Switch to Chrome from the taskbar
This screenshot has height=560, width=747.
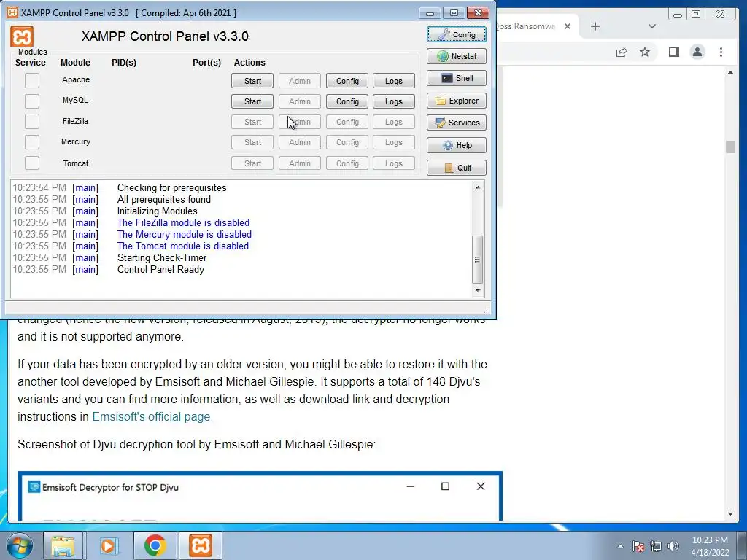click(x=155, y=545)
